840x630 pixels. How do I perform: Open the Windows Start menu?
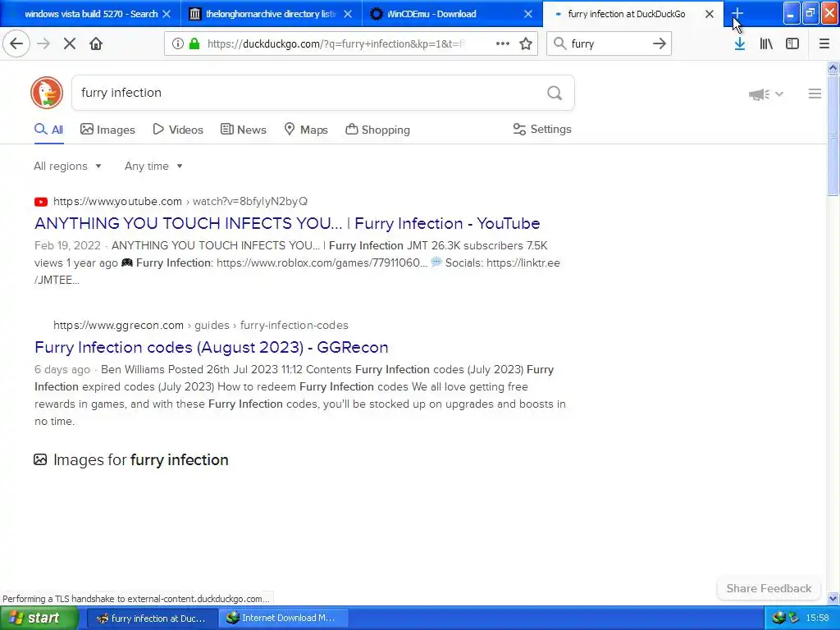[x=39, y=619]
